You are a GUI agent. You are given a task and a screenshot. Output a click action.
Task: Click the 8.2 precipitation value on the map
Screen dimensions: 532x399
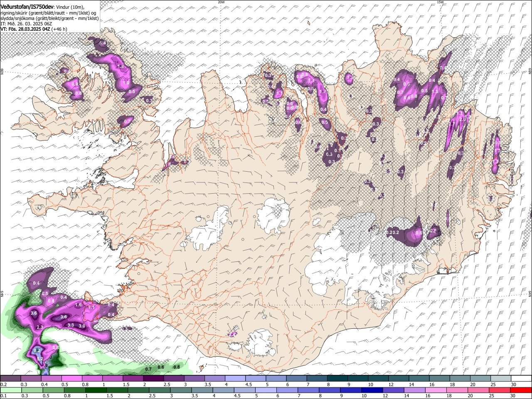(37, 350)
